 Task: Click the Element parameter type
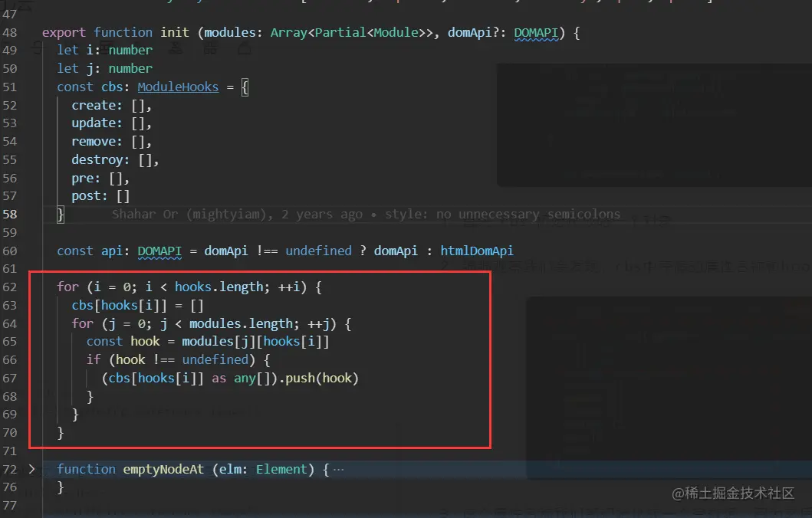coord(281,470)
